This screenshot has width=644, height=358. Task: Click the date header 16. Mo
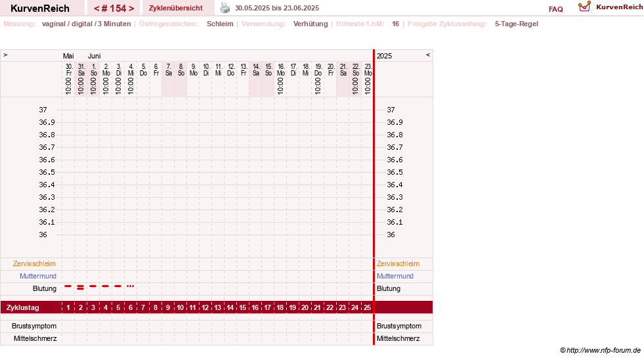click(x=281, y=70)
